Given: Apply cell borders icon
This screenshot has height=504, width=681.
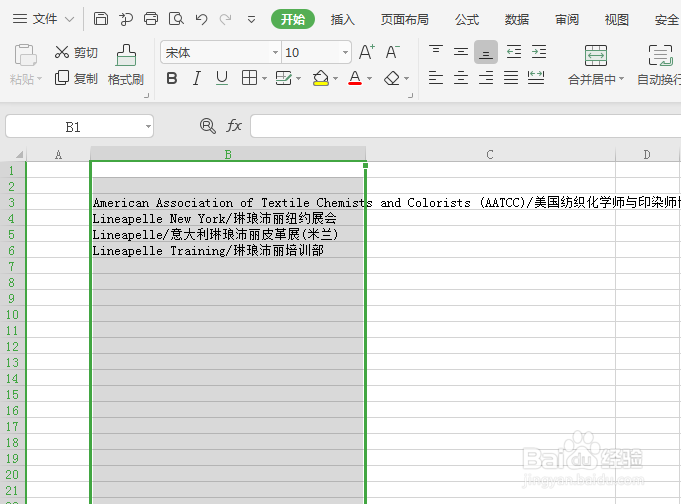Looking at the screenshot, I should pos(249,78).
